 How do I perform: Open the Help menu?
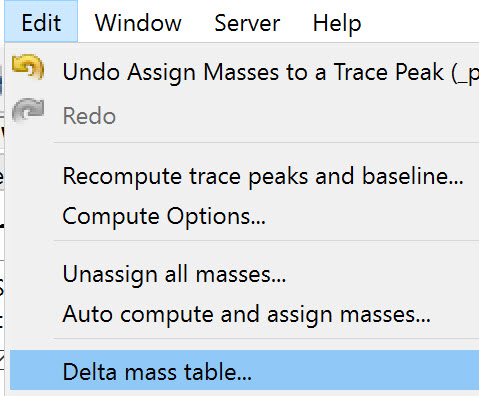[337, 23]
